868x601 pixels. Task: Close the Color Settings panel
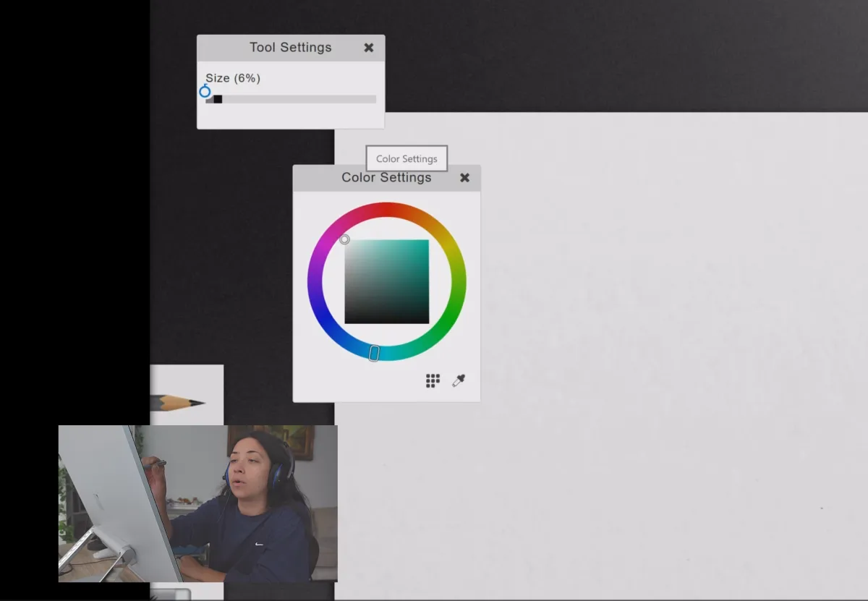465,178
